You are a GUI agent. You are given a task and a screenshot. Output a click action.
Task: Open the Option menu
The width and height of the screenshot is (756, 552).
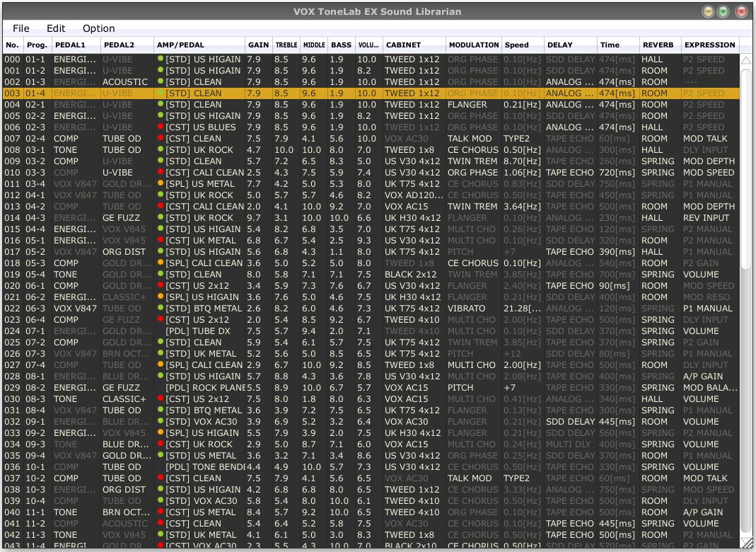tap(98, 28)
